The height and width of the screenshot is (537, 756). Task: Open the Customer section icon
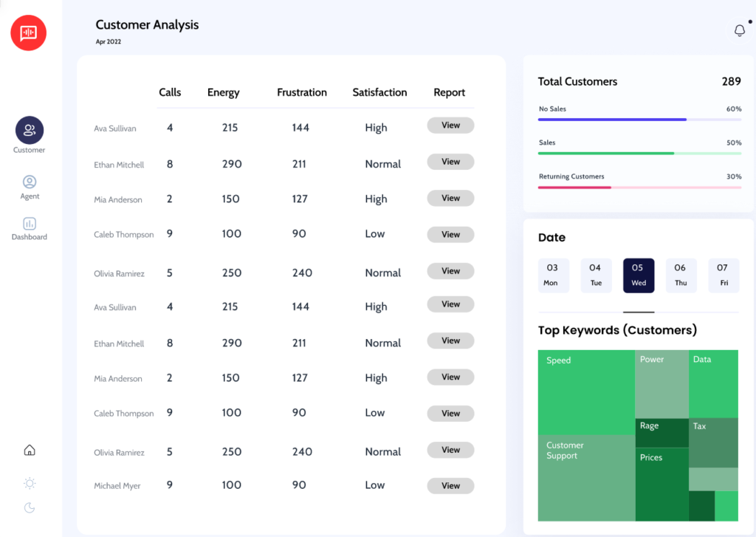30,131
